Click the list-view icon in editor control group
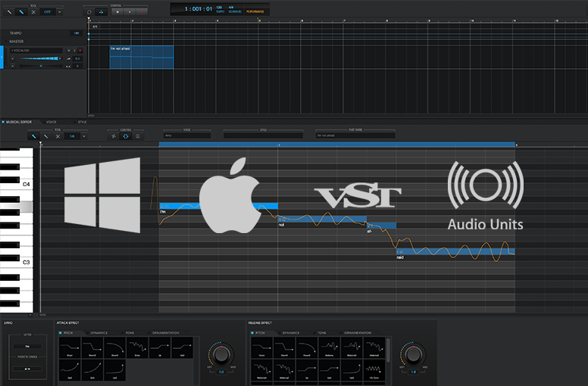The height and width of the screenshot is (386, 588). click(138, 136)
